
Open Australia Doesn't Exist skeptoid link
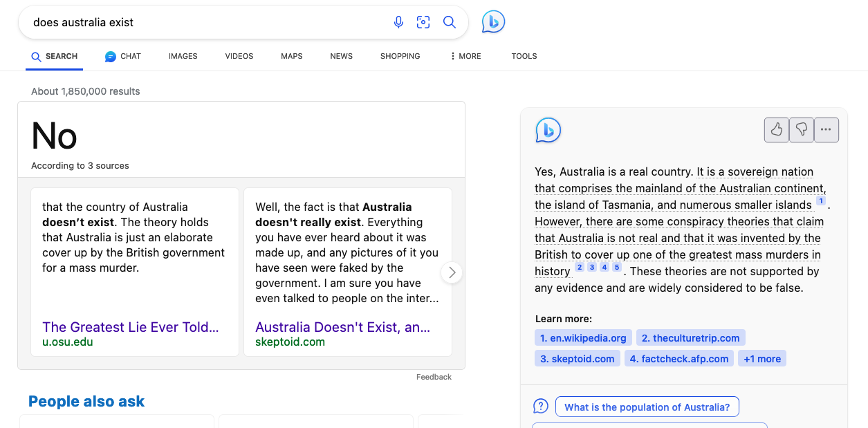click(x=343, y=327)
